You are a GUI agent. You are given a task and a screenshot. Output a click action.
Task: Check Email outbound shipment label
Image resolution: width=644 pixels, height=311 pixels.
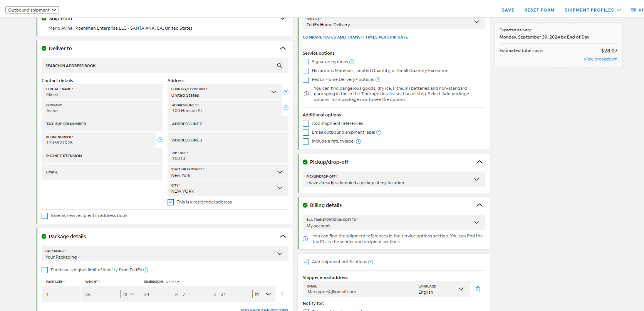306,133
